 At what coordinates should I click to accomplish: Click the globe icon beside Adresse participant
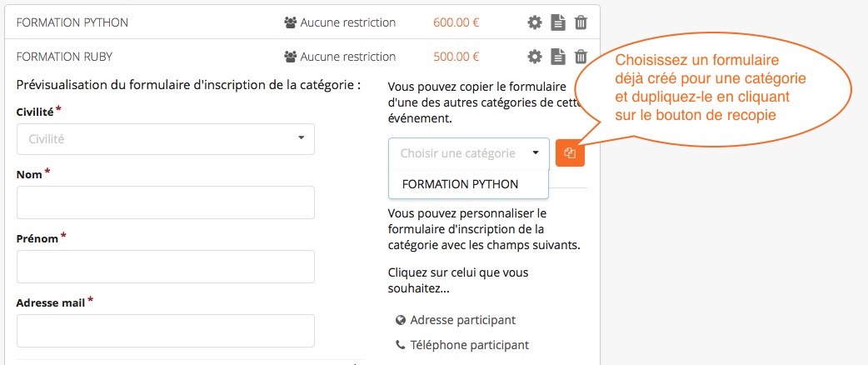click(x=401, y=320)
